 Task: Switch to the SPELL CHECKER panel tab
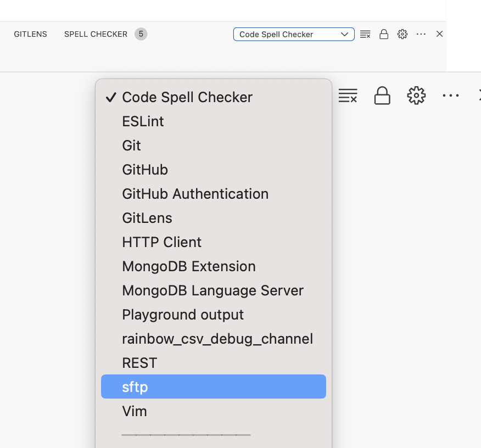(96, 34)
